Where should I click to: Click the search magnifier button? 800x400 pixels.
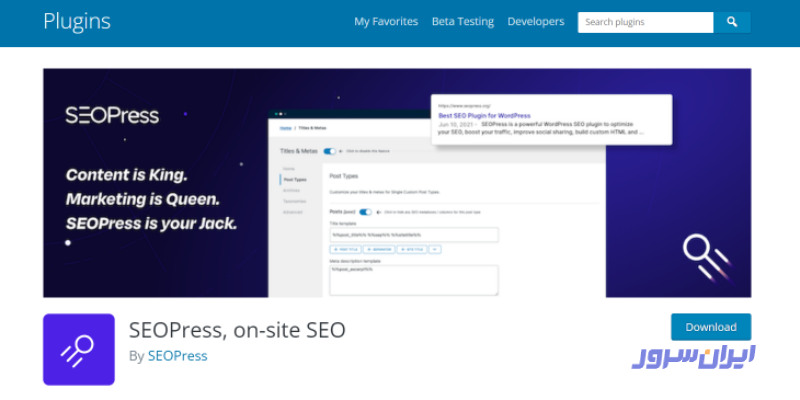pyautogui.click(x=732, y=22)
